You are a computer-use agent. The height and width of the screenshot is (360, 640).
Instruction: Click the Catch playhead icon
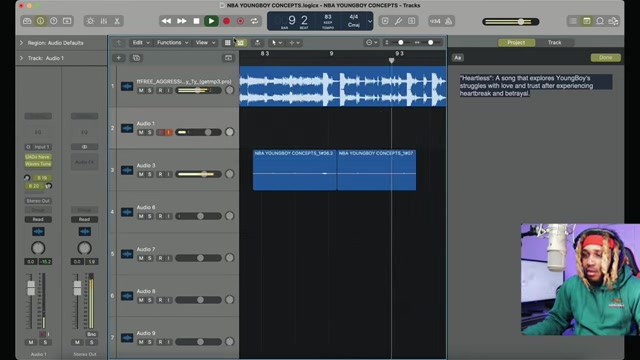tap(257, 42)
